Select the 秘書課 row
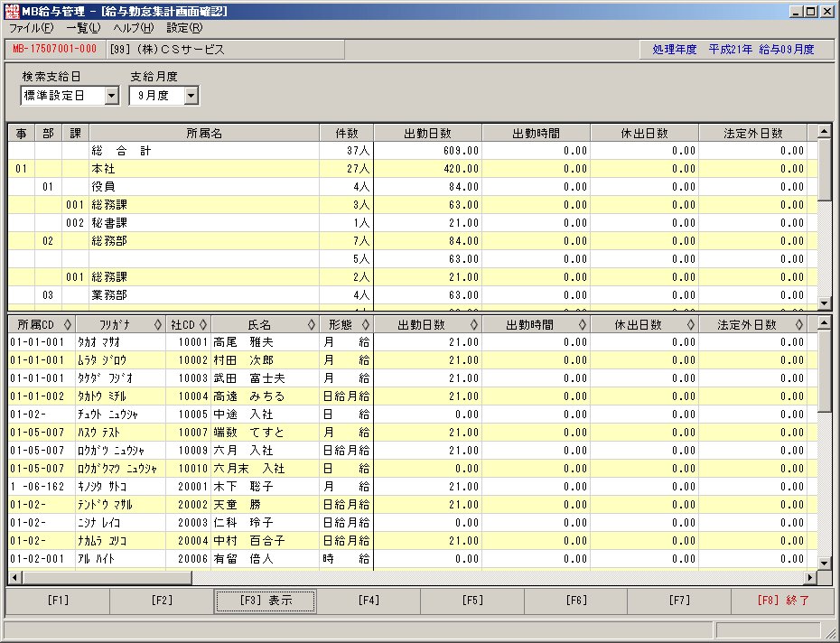Viewport: 840px width, 643px height. 413,223
